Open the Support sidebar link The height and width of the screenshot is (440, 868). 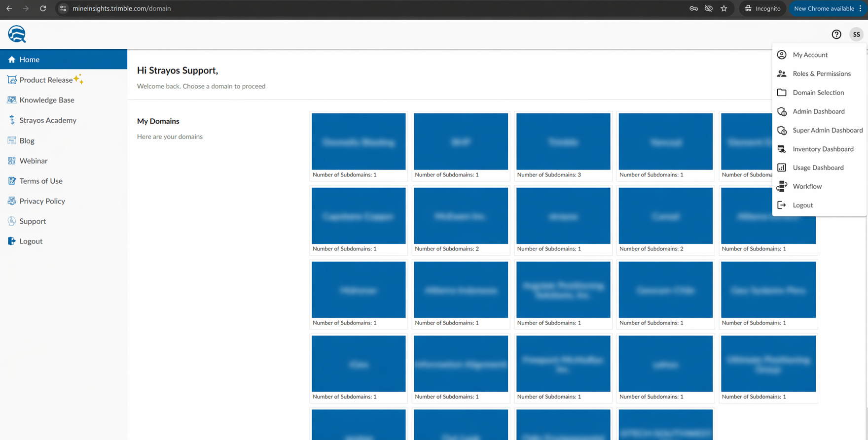33,221
